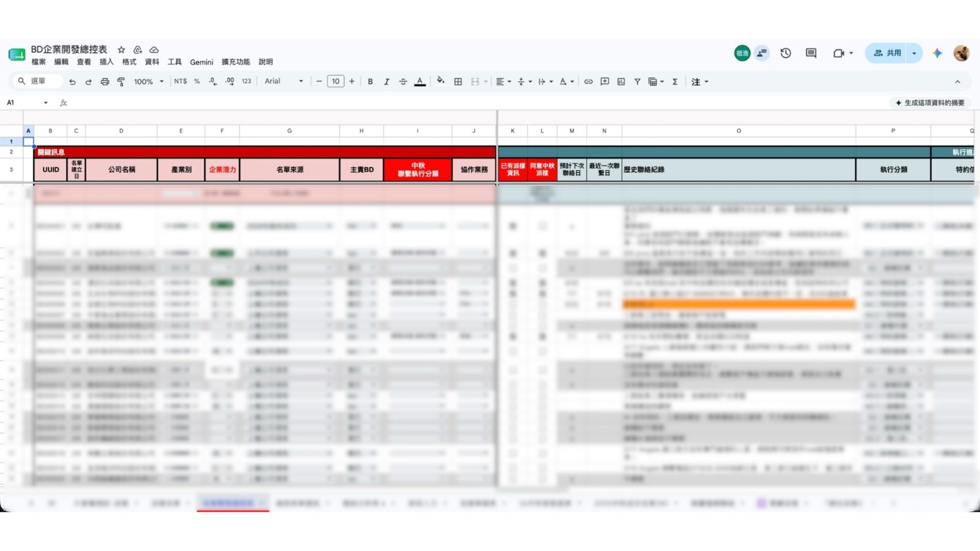Select the paint format roller icon
This screenshot has width=980, height=551.
(121, 81)
